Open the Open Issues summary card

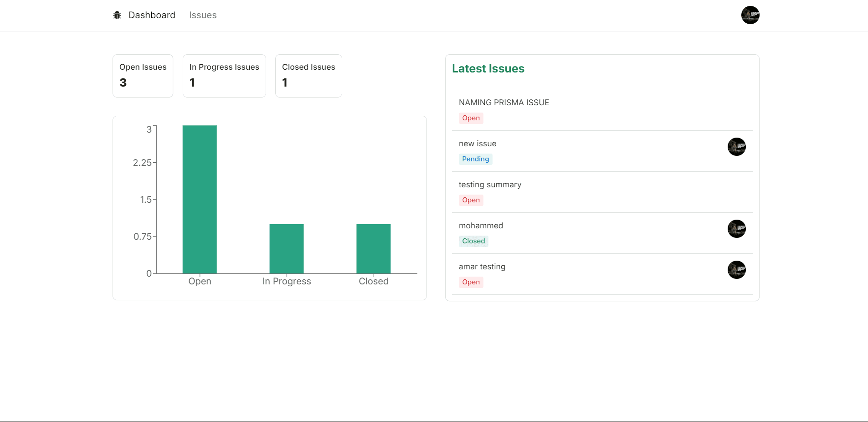(143, 76)
